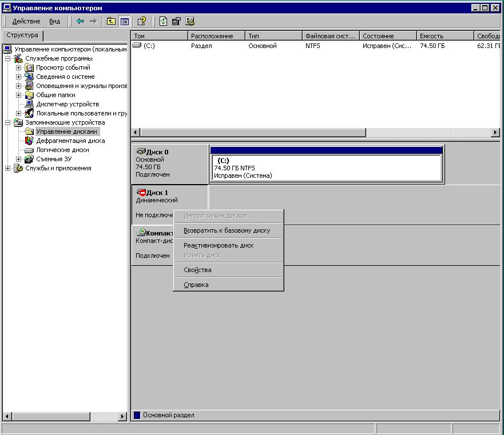Screen dimensions: 504x435
Task: Click the Up one level toolbar icon
Action: [112, 21]
